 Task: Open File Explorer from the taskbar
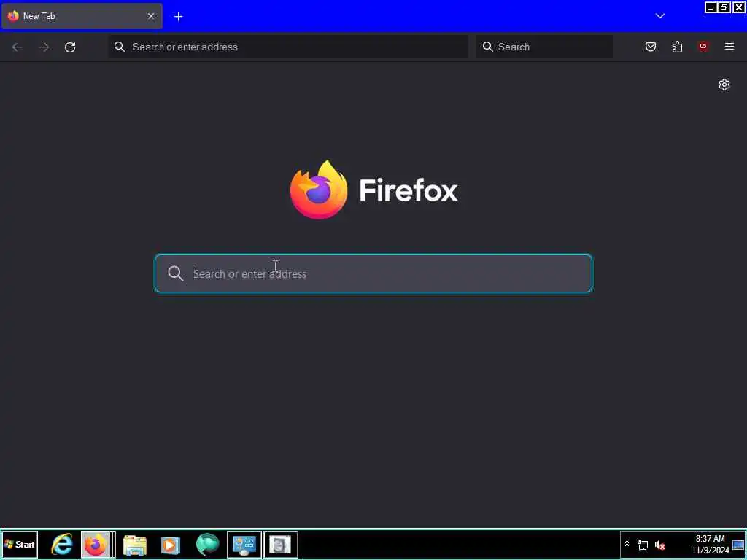[135, 545]
